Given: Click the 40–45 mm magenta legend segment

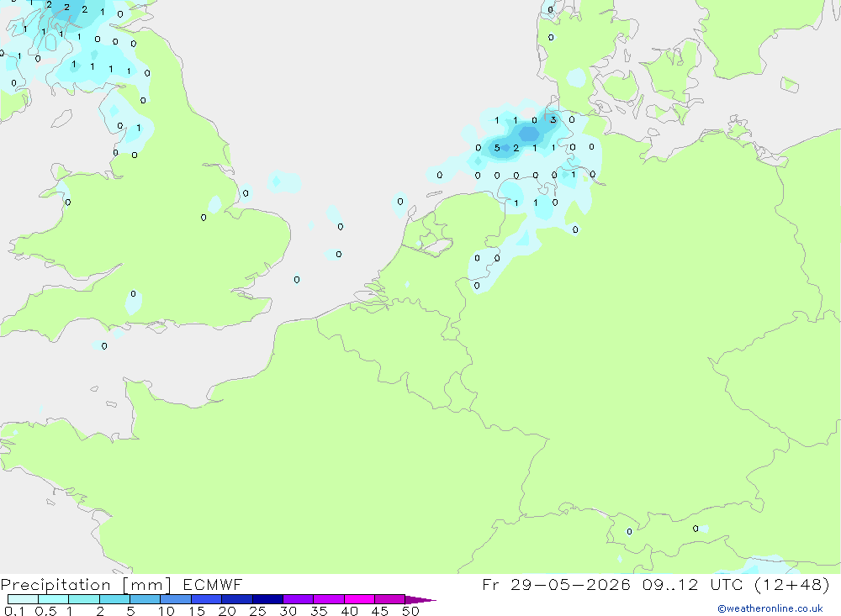Looking at the screenshot, I should (x=359, y=599).
